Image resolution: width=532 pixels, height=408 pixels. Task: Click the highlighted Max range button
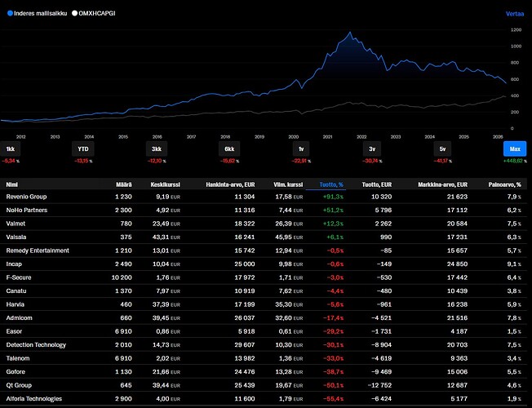point(515,149)
